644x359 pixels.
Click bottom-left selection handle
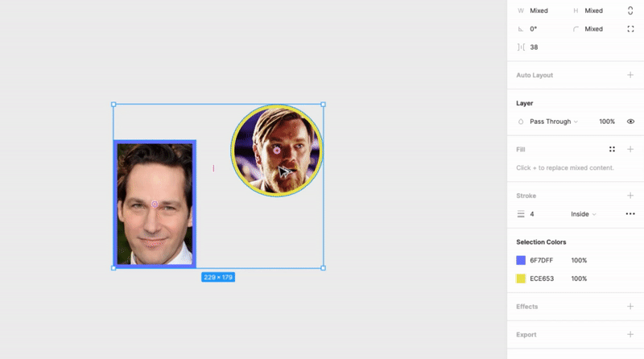114,268
